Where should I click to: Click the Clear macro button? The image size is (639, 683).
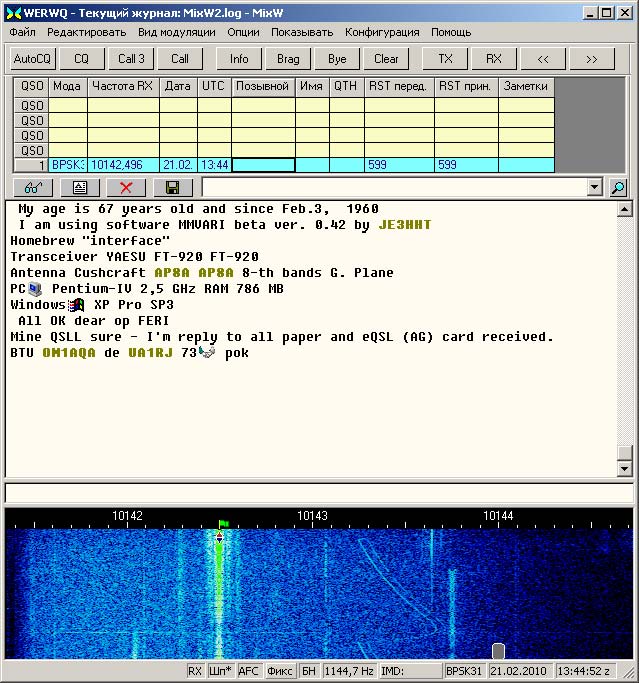click(x=386, y=59)
